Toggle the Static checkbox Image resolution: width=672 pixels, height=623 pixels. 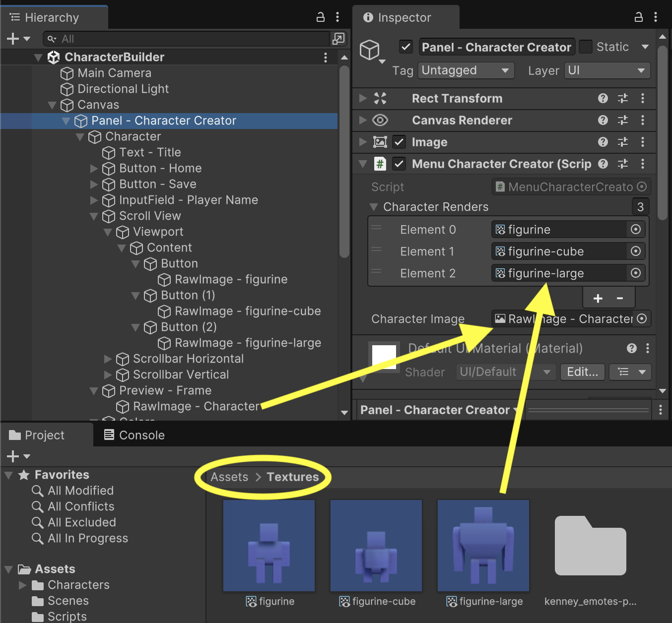point(586,47)
